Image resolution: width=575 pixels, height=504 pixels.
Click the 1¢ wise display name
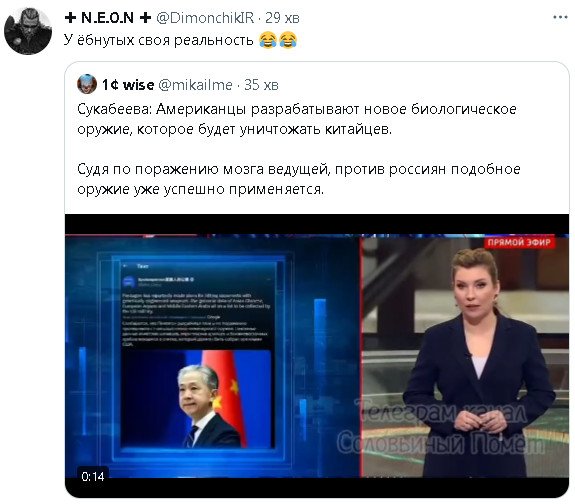click(x=128, y=85)
